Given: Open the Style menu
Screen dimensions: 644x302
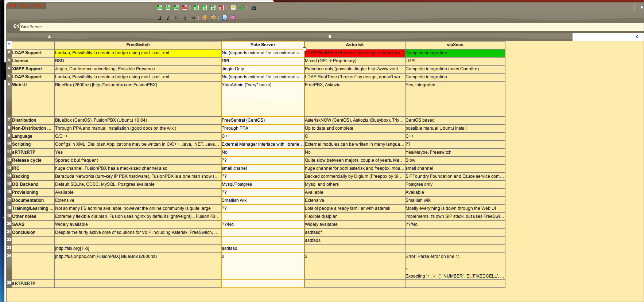Looking at the screenshot, I should click(x=39, y=6).
